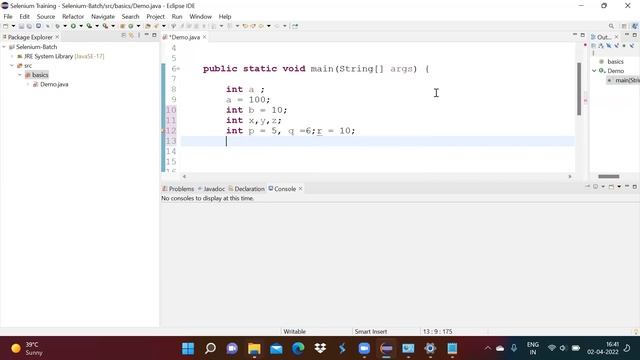The image size is (640, 360).
Task: Open the Refactor menu
Action: 73,17
